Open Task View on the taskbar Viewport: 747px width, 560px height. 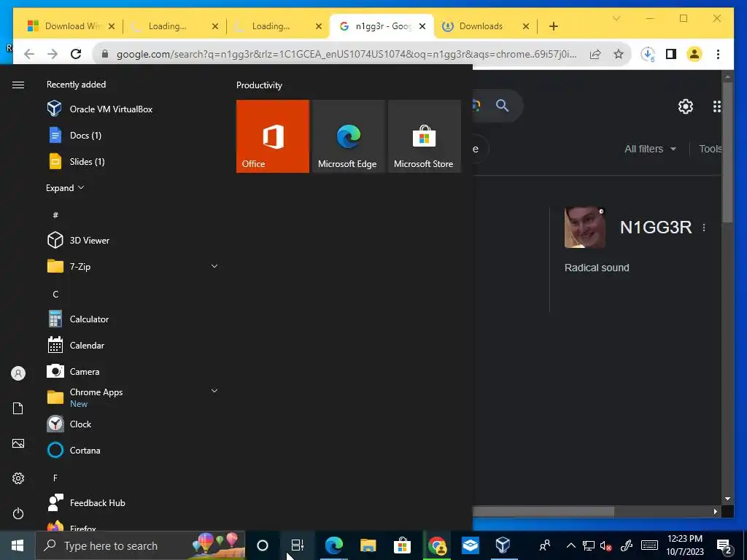[x=298, y=545]
